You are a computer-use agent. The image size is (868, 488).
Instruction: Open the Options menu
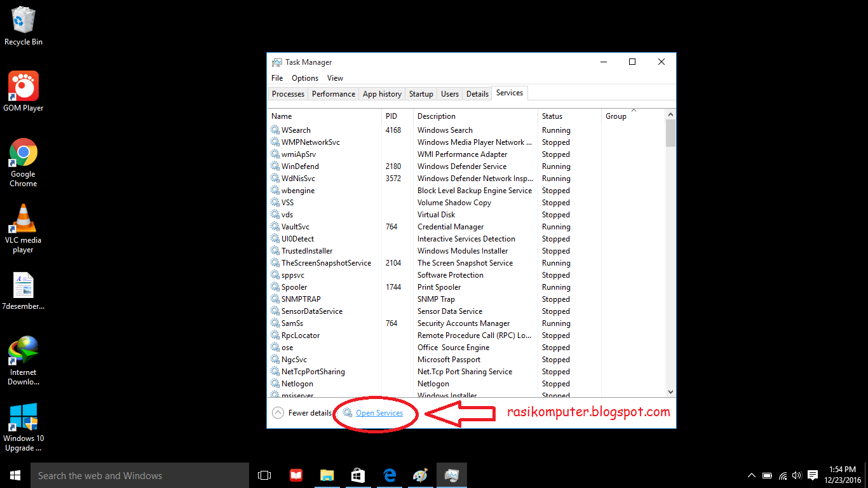pos(304,78)
